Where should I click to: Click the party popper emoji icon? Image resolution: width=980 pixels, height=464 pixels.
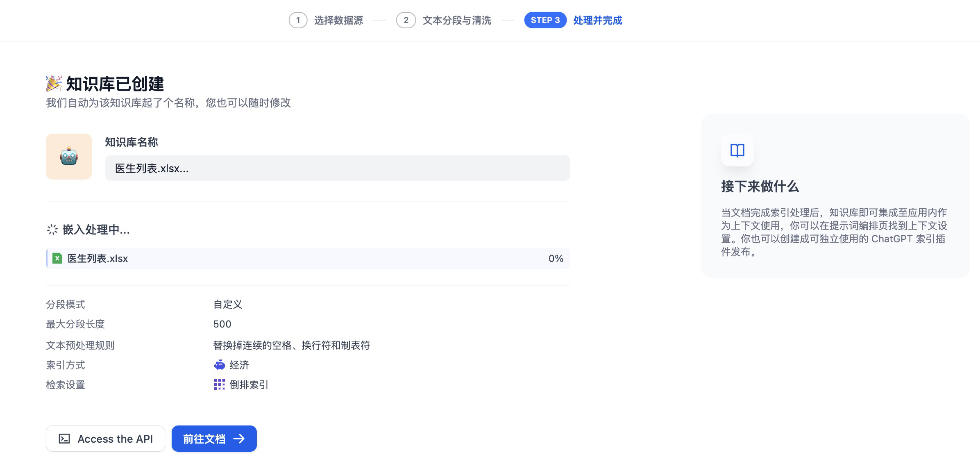click(54, 84)
